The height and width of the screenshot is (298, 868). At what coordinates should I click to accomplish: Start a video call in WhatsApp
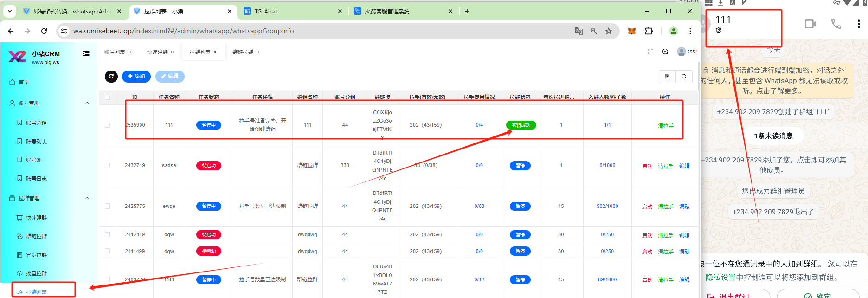click(810, 24)
